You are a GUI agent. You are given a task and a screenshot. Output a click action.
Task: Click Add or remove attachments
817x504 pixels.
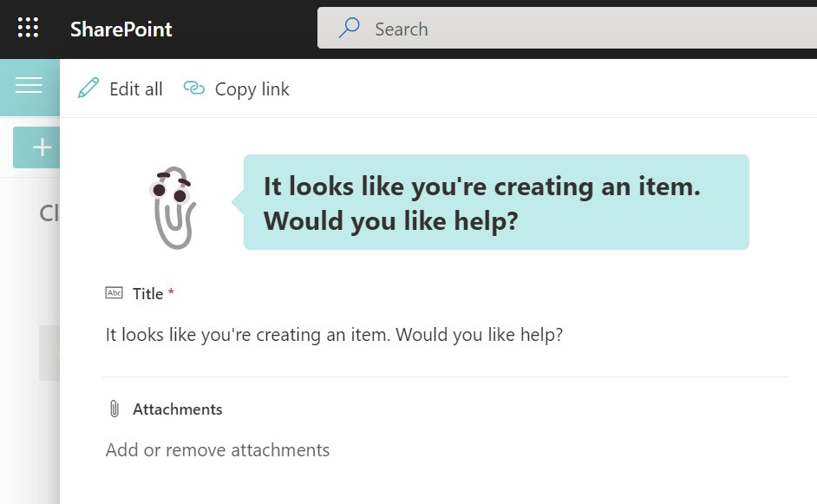pyautogui.click(x=218, y=450)
